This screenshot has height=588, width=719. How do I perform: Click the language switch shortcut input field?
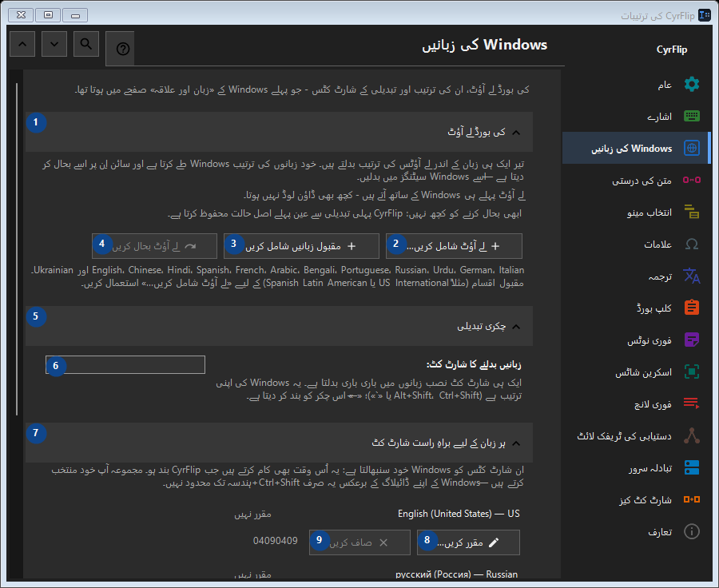pyautogui.click(x=125, y=364)
